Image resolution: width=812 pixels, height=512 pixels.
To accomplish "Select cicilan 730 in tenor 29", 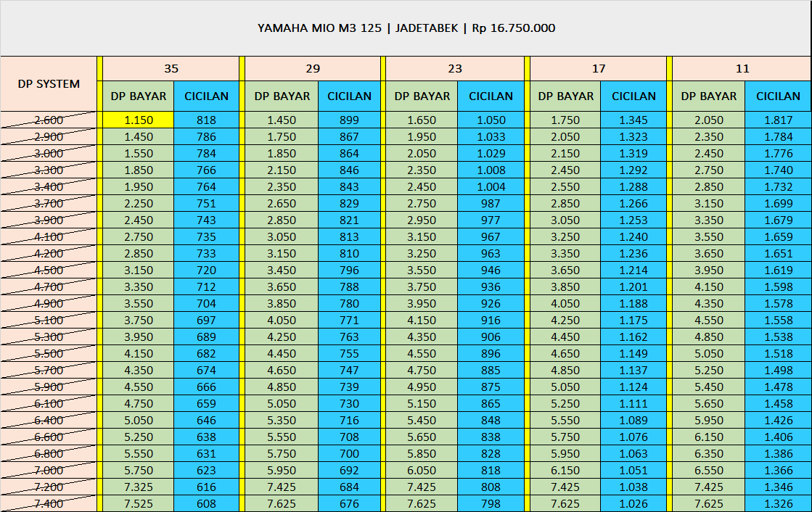I will pyautogui.click(x=349, y=404).
